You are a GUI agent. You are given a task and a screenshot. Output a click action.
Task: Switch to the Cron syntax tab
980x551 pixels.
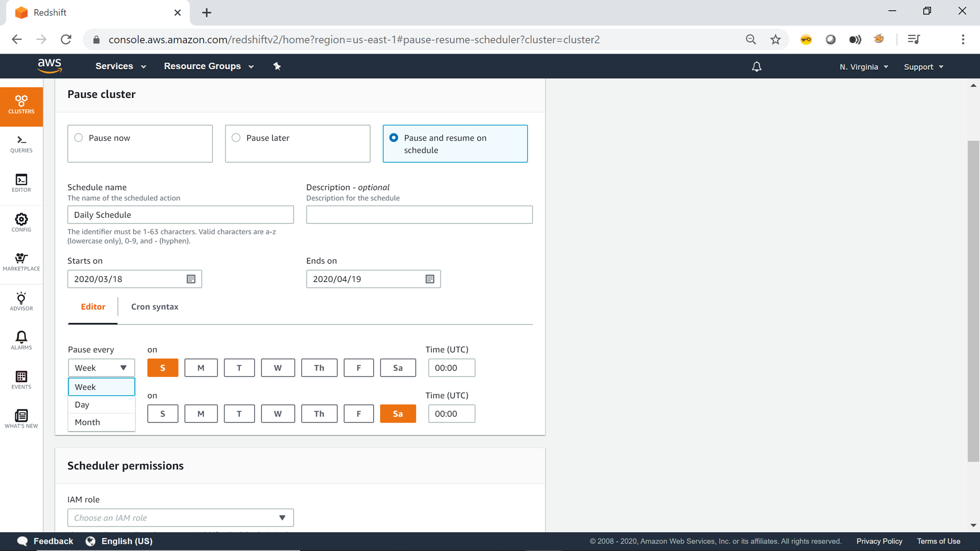tap(155, 307)
